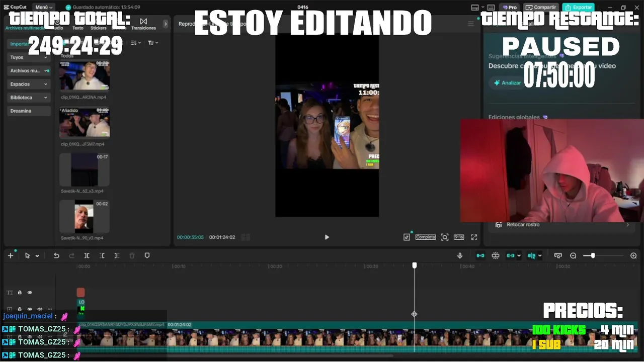Image resolution: width=644 pixels, height=362 pixels.
Task: Click the Pro badge button
Action: pyautogui.click(x=509, y=7)
